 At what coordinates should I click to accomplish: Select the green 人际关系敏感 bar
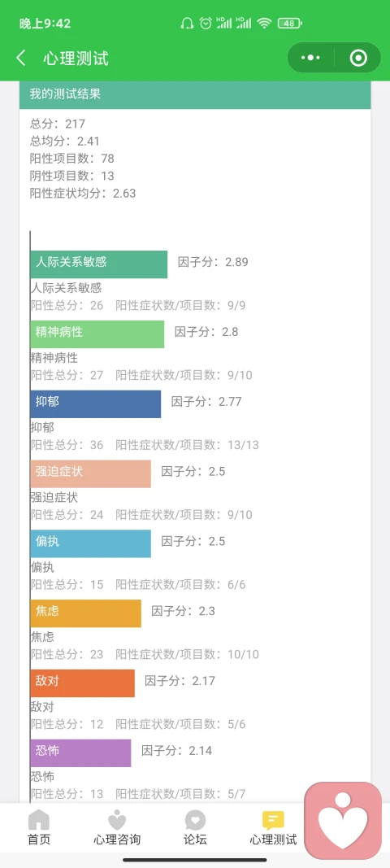click(98, 264)
